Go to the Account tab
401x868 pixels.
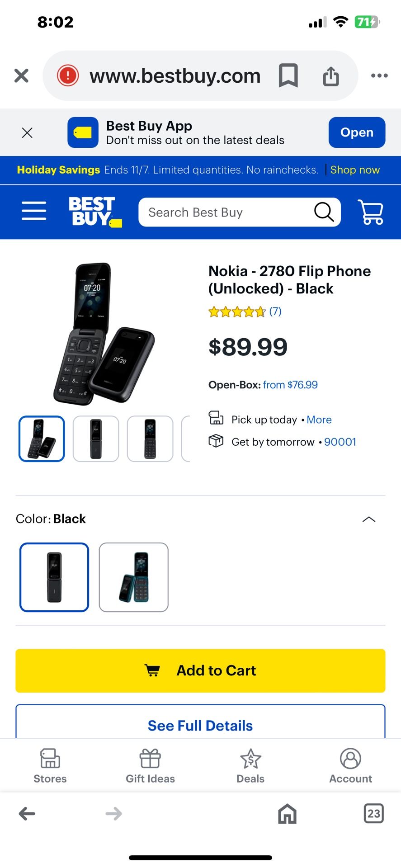[x=350, y=765]
